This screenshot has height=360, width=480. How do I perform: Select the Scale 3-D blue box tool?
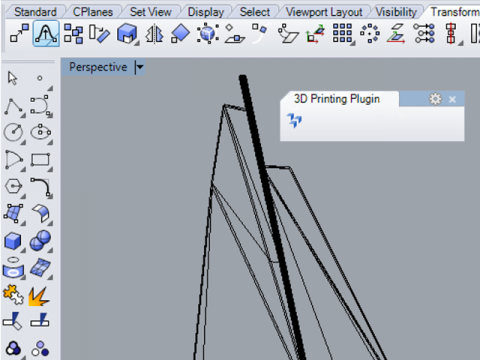[127, 33]
